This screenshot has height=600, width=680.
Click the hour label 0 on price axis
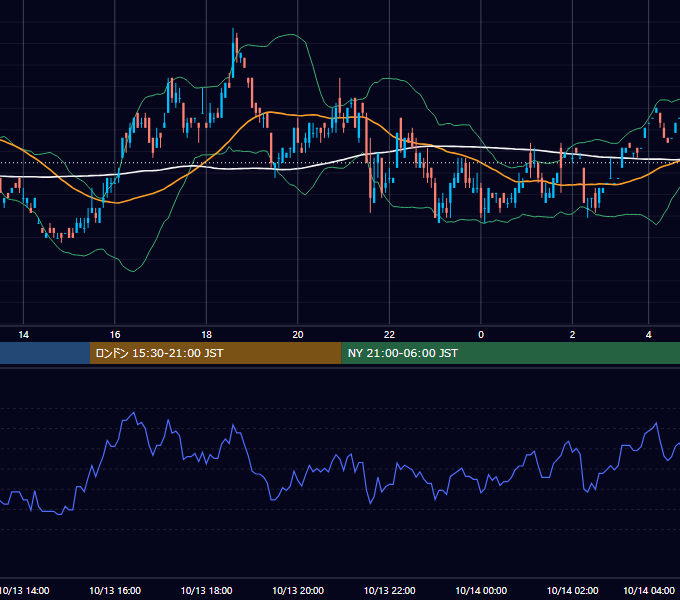pyautogui.click(x=481, y=335)
